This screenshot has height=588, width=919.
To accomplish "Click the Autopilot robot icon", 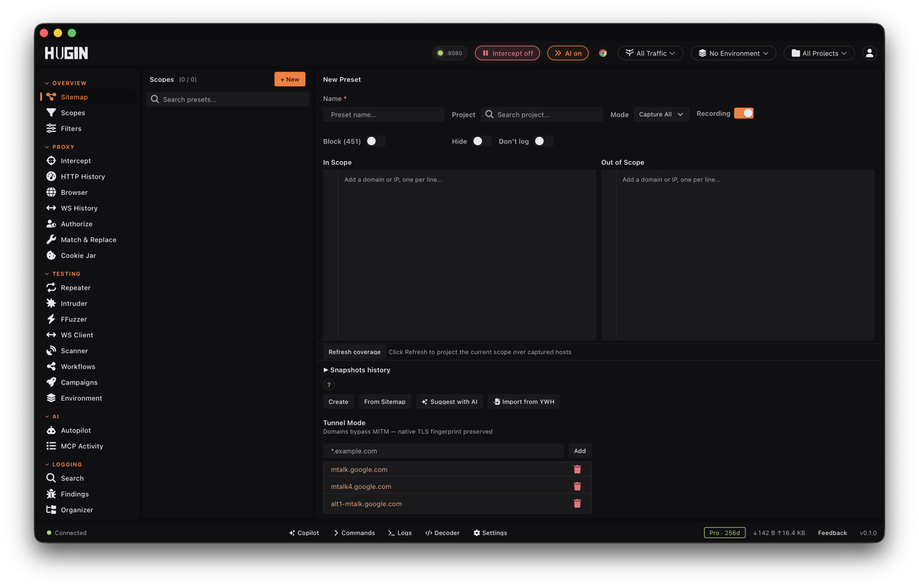I will click(x=51, y=430).
